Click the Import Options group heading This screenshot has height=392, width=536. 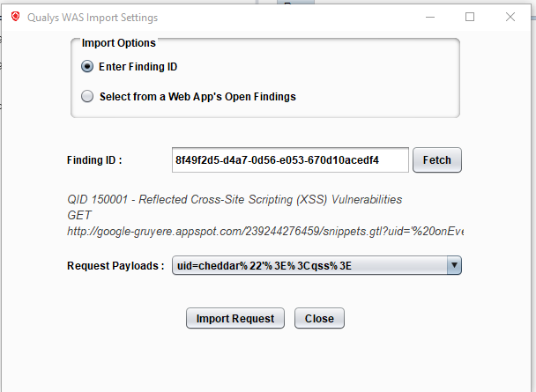[x=119, y=43]
